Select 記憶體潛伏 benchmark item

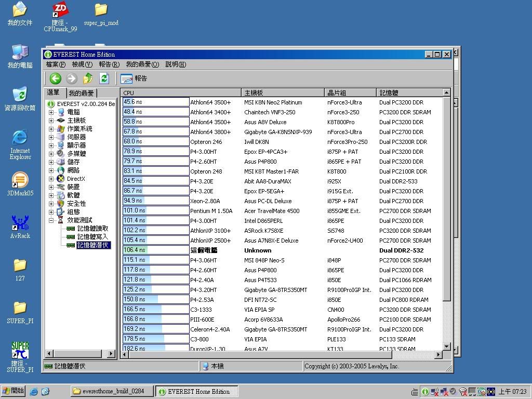(94, 245)
